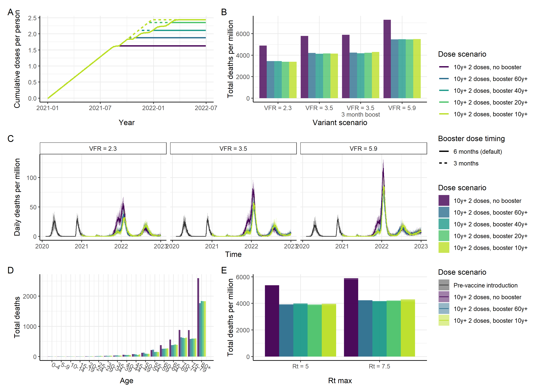This screenshot has width=539, height=392.
Task: Click the teal booster 40y+ swatch in panel C legend
Action: pos(444,224)
